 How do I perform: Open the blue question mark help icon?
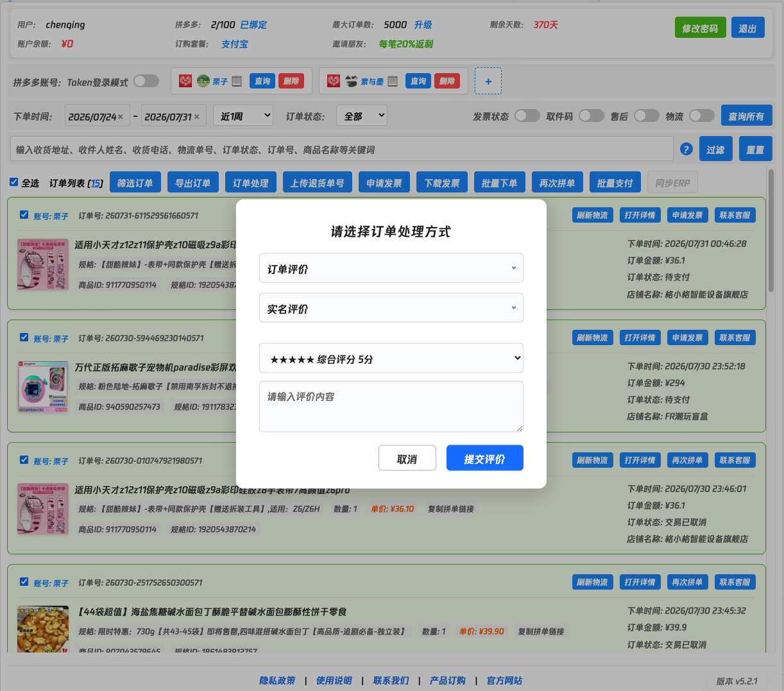[x=686, y=149]
